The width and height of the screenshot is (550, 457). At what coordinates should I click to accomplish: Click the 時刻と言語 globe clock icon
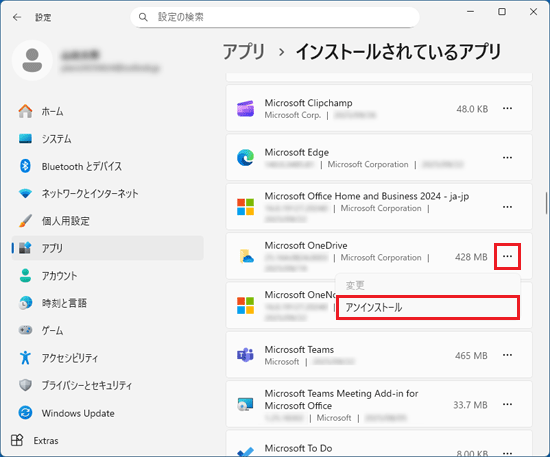pos(25,303)
